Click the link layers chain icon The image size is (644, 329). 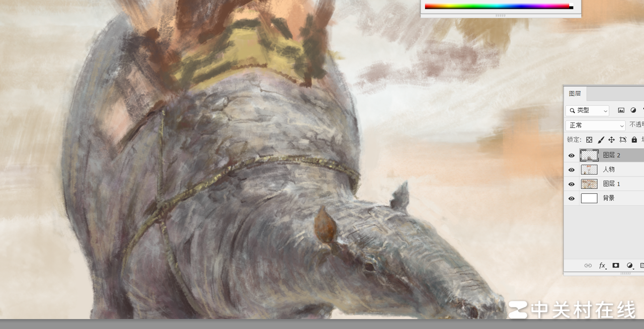588,265
